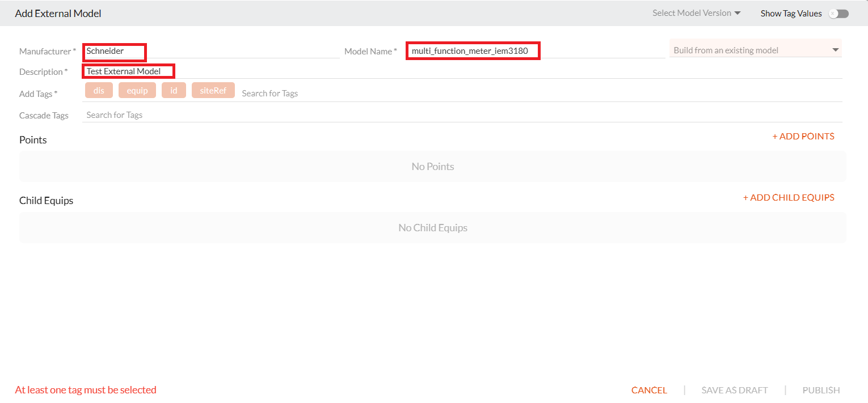
Task: Click the CANCEL button
Action: (649, 390)
